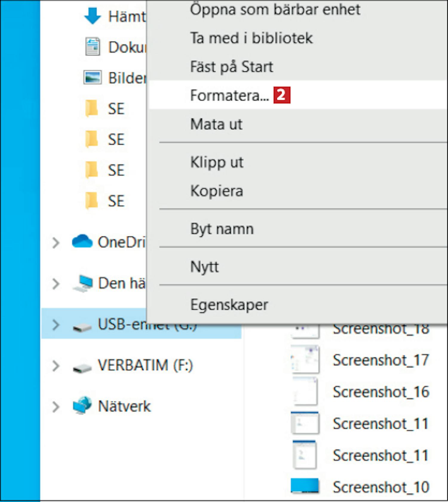
Task: Expand the USB-enhet drive node
Action: [x=56, y=325]
